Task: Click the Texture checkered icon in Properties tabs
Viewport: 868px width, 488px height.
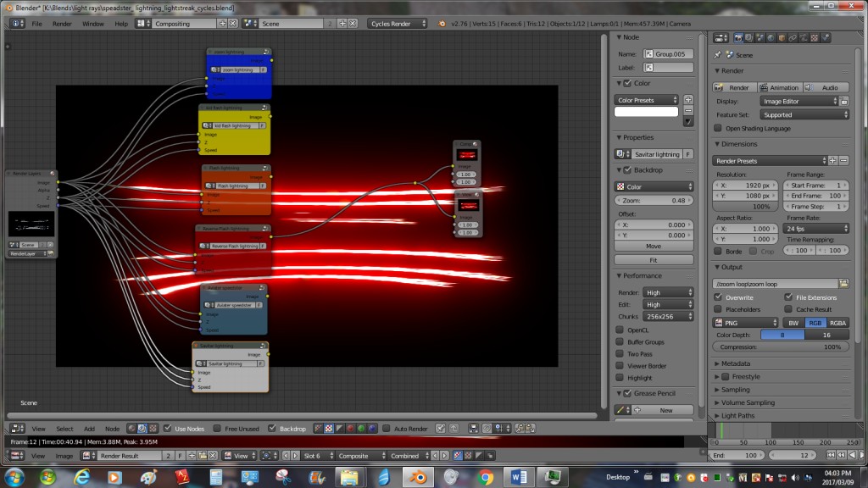Action: (814, 38)
